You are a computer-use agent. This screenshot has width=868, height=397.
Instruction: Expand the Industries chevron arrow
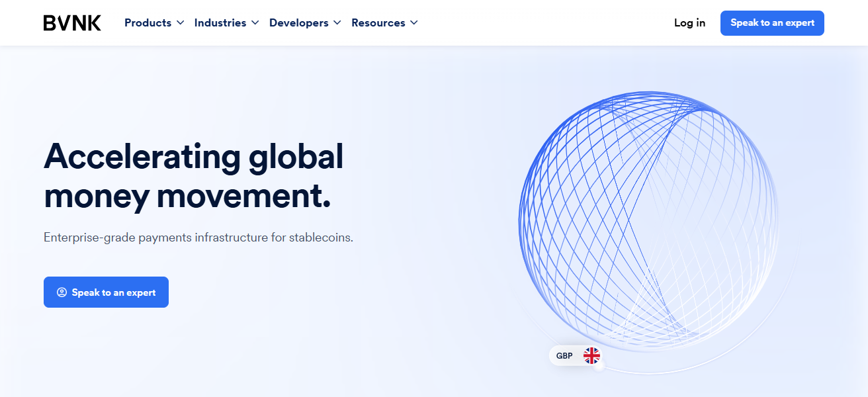(255, 23)
